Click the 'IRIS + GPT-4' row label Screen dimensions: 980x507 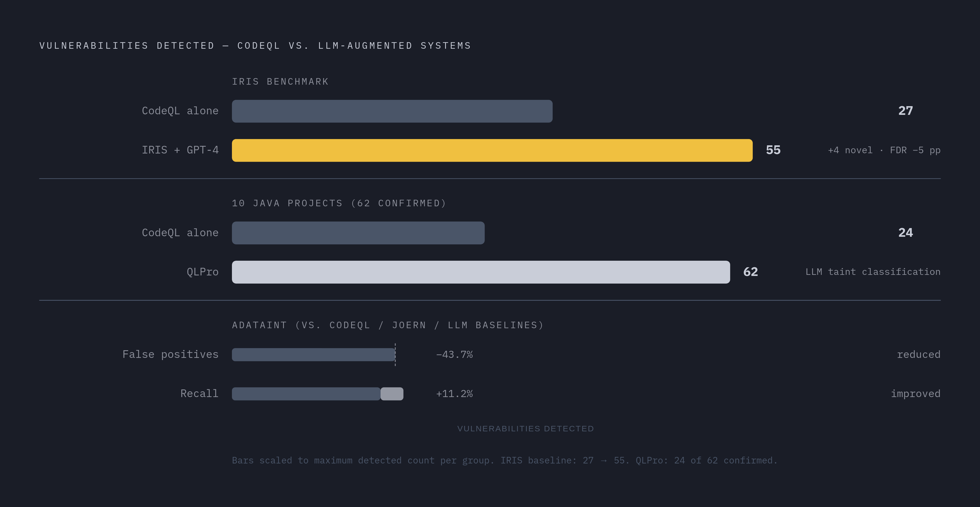tap(180, 150)
